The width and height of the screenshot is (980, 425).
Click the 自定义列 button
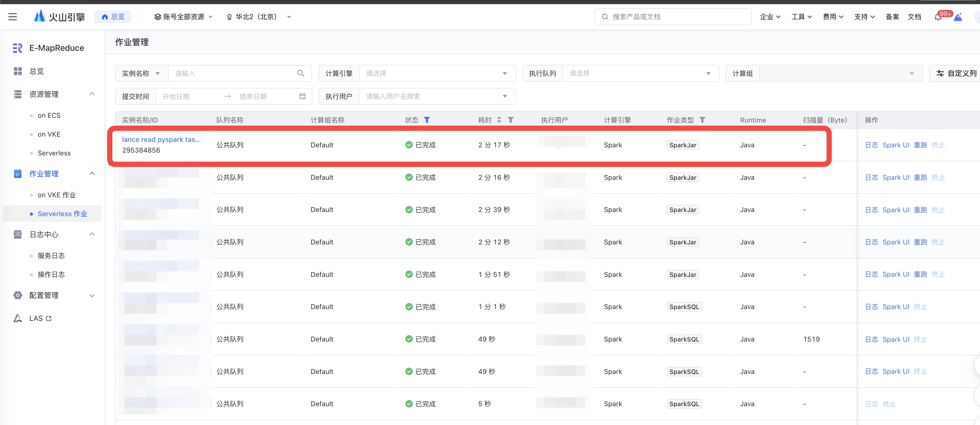956,73
